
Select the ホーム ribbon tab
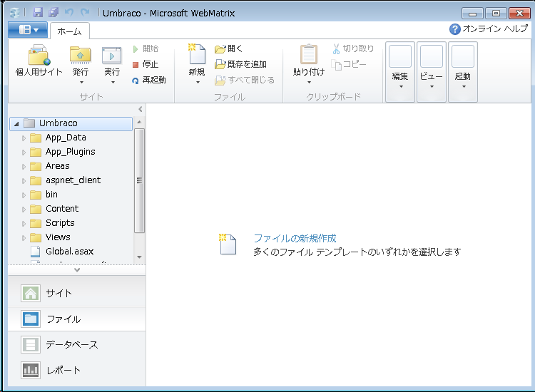coord(70,31)
